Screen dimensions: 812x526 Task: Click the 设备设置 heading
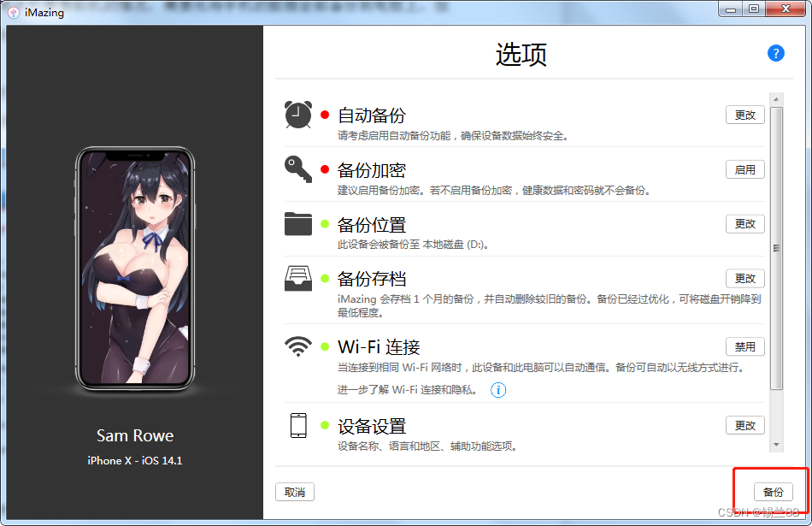point(372,427)
